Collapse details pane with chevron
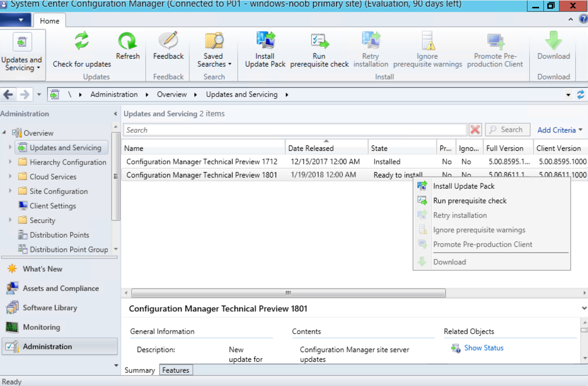 coord(583,308)
